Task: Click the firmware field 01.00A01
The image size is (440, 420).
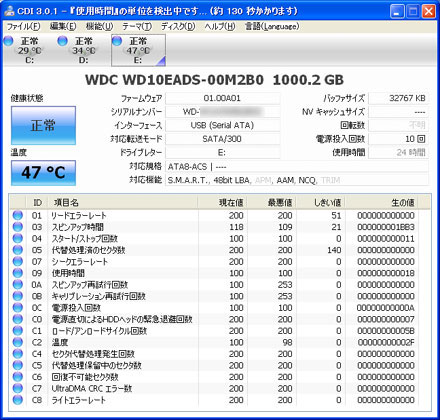Action: pyautogui.click(x=222, y=98)
